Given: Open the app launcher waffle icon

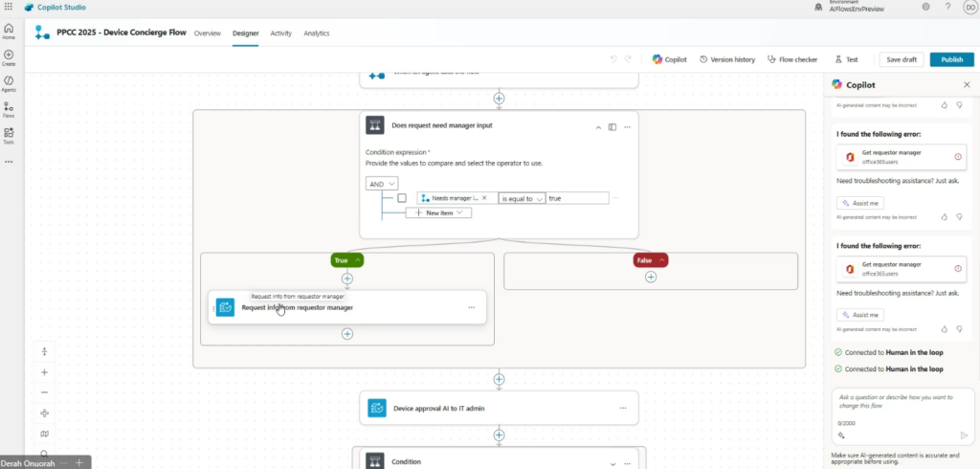Looking at the screenshot, I should tap(8, 7).
